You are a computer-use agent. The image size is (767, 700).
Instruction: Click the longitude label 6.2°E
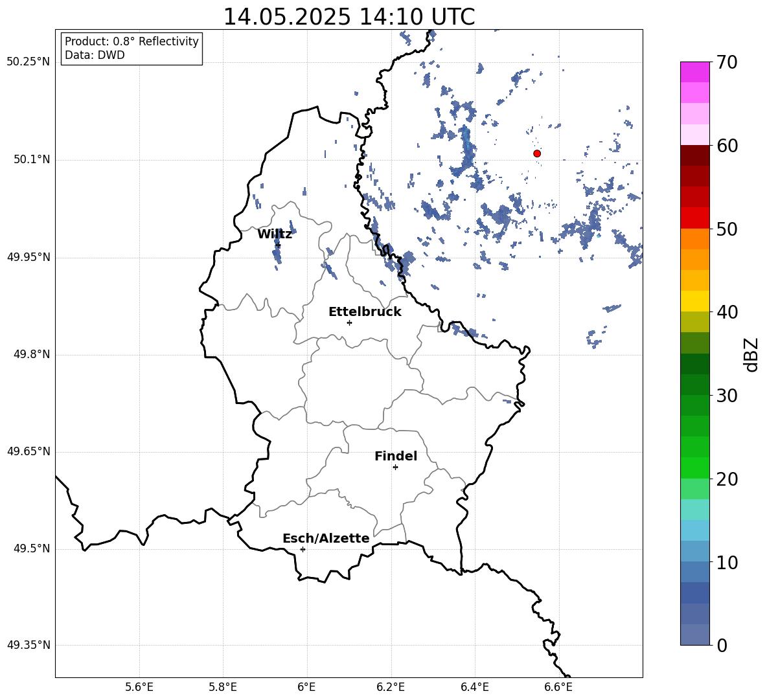click(391, 687)
